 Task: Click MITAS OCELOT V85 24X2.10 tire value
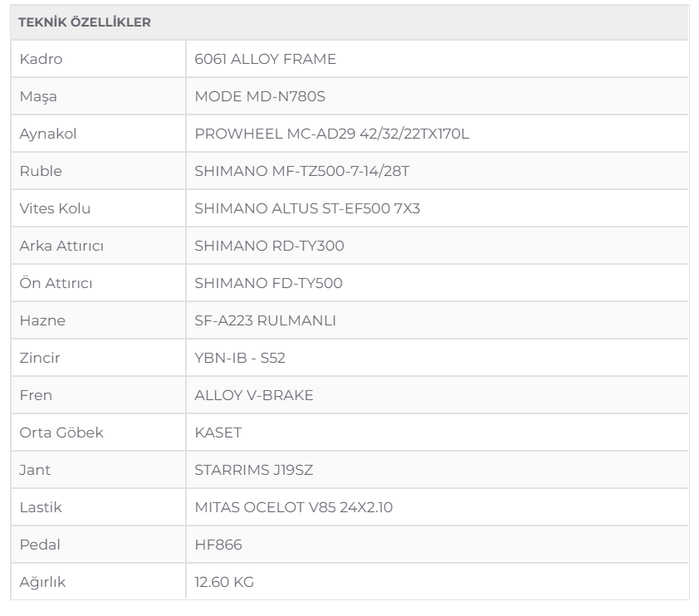(x=294, y=508)
